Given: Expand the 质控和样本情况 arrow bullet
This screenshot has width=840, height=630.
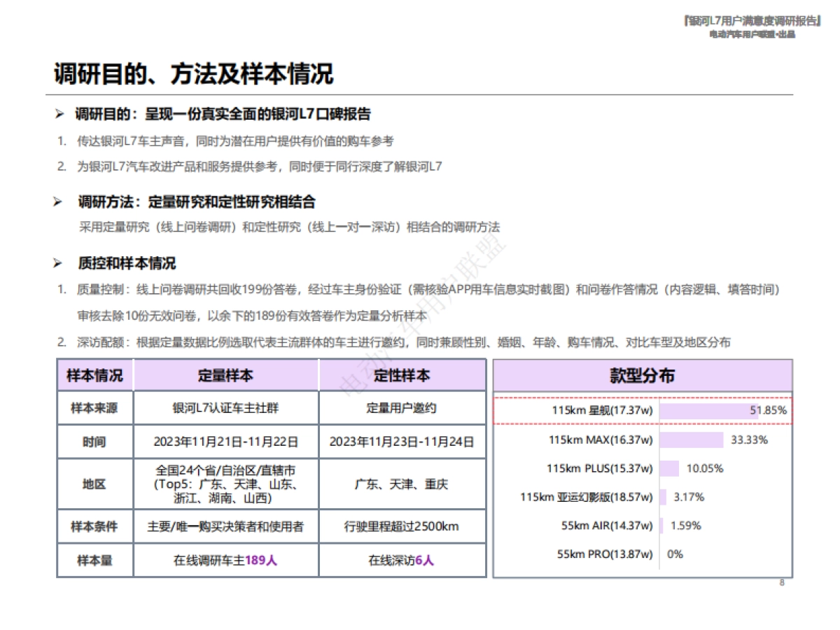Looking at the screenshot, I should click(x=59, y=264).
